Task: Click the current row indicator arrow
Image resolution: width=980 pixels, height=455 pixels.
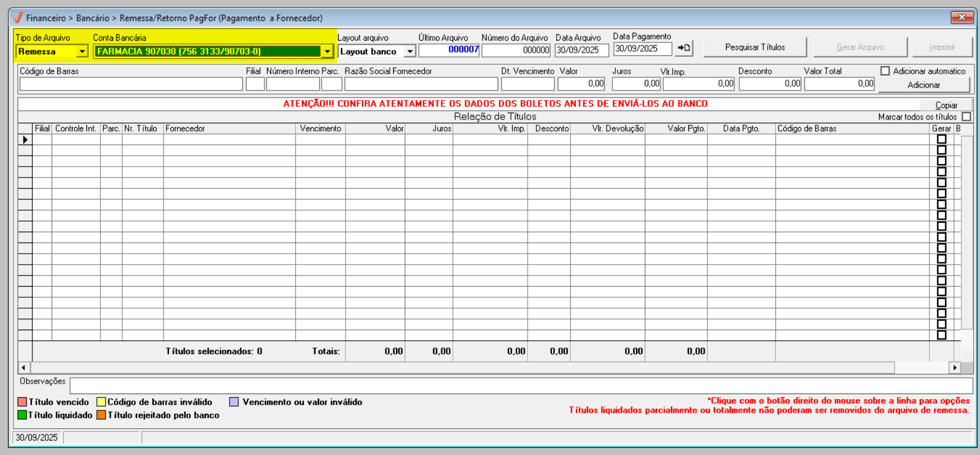Action: (x=25, y=140)
